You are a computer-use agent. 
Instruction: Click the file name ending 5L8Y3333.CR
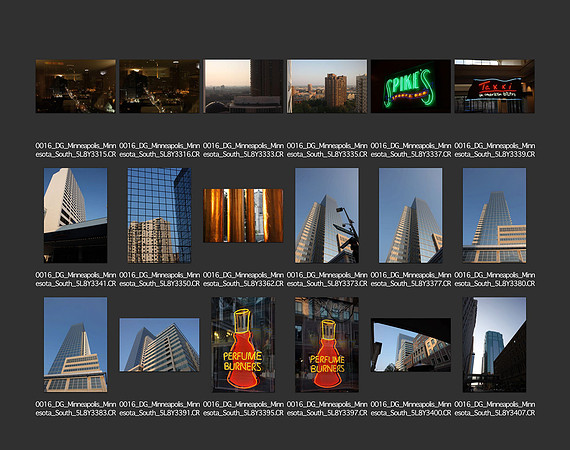click(x=243, y=150)
